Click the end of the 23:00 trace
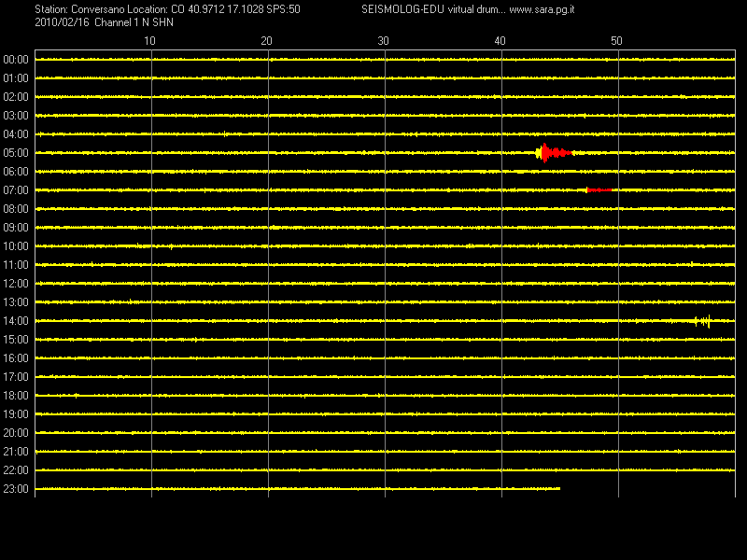Image resolution: width=747 pixels, height=560 pixels. (559, 488)
